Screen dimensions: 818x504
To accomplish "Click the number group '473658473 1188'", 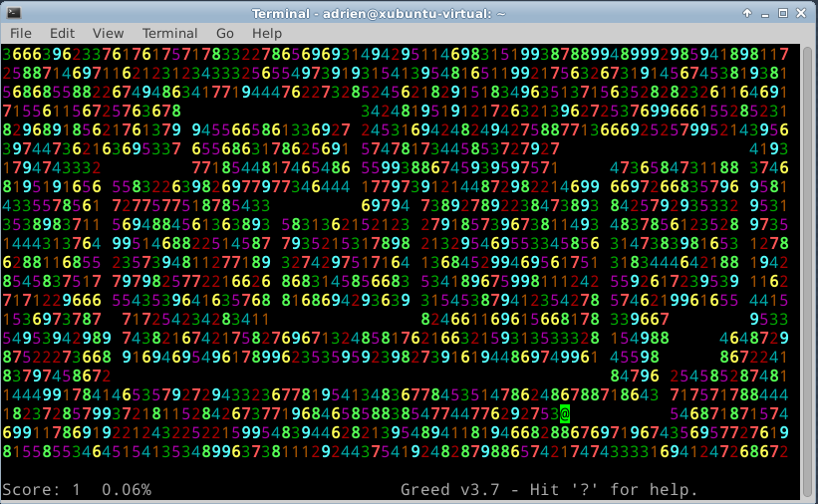I will point(675,168).
